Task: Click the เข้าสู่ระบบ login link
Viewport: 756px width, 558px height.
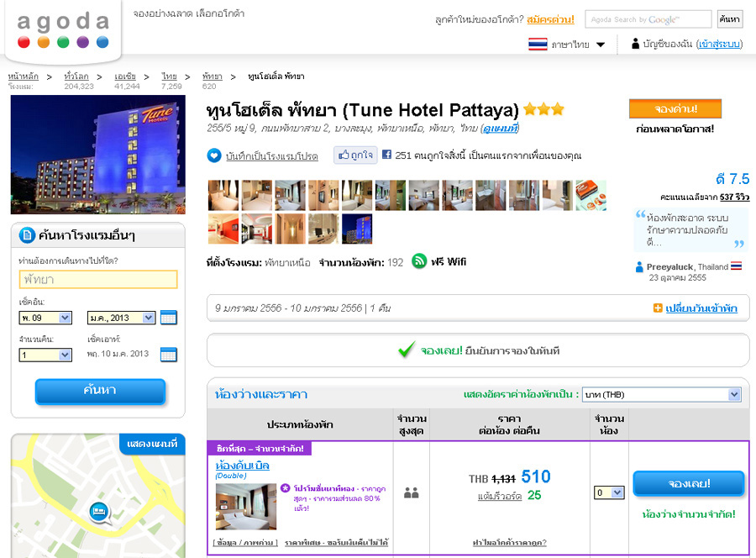Action: pos(720,45)
